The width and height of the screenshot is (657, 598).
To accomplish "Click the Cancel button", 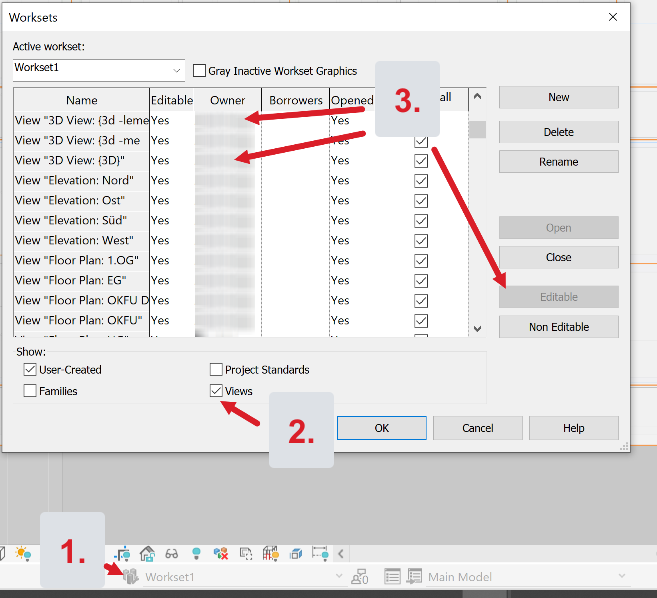I will point(478,428).
